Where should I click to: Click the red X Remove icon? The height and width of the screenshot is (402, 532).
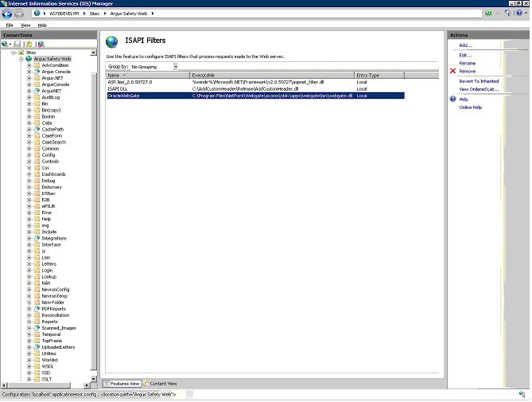click(452, 71)
